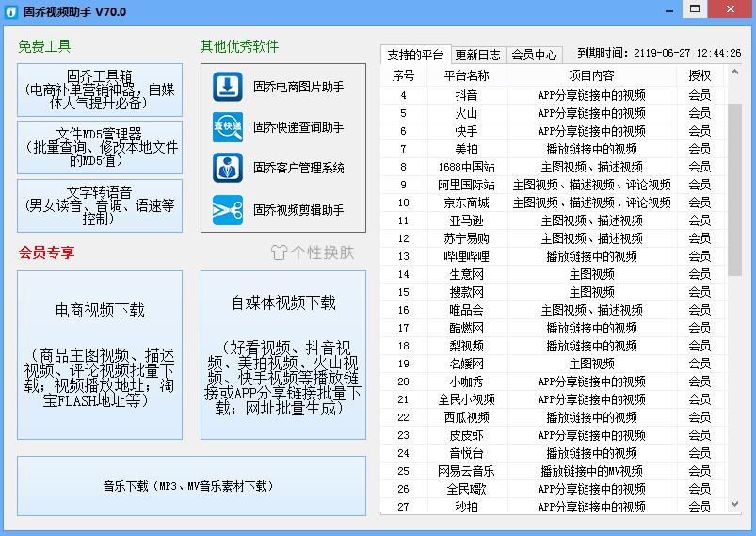
Task: Select the 抖音 platform row
Action: point(553,95)
